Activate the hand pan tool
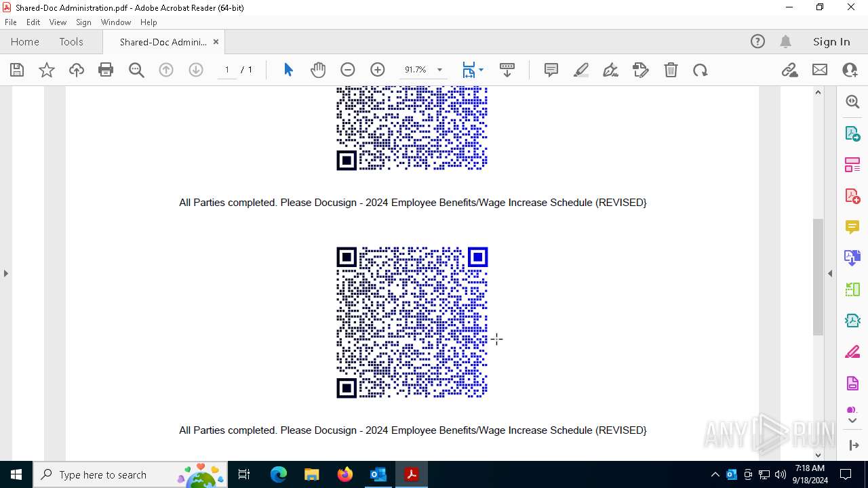 (318, 70)
